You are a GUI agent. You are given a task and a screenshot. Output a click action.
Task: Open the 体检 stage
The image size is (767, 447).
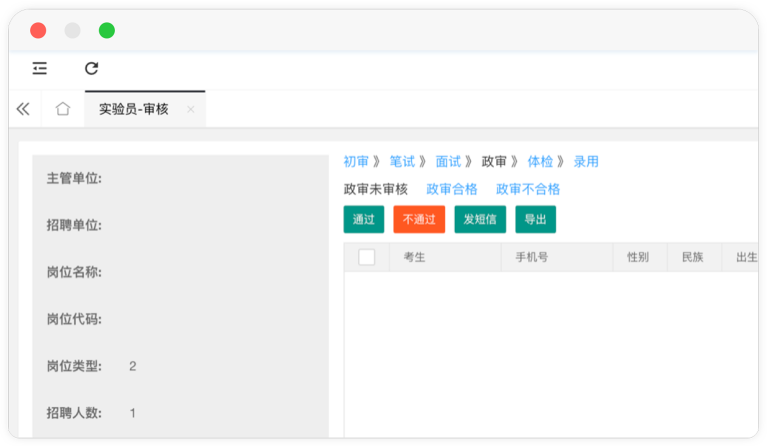(x=540, y=161)
